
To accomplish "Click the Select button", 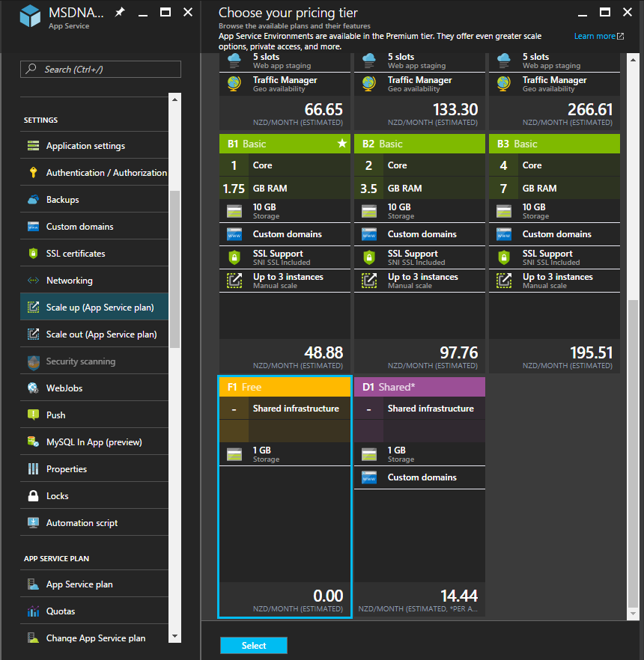I will coord(254,645).
